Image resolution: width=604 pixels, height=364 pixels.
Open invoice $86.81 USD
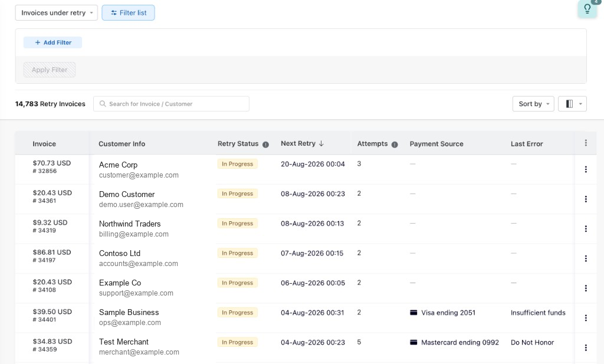tap(52, 252)
